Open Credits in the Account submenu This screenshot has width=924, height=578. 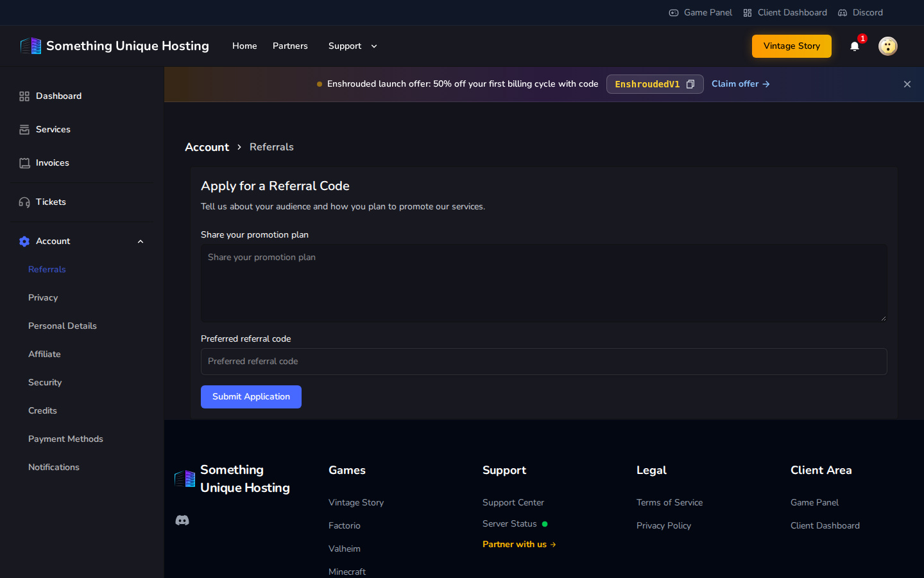(x=42, y=411)
